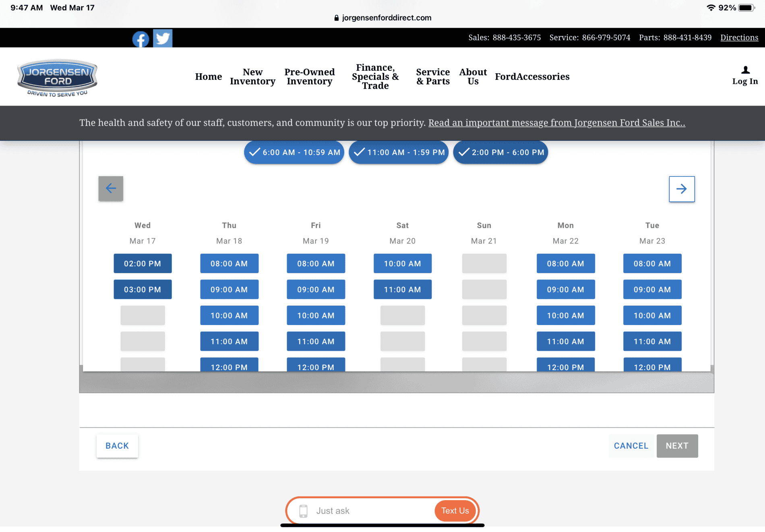Tap the Parts phone number 888-431-8439
This screenshot has width=765, height=532.
tap(687, 37)
